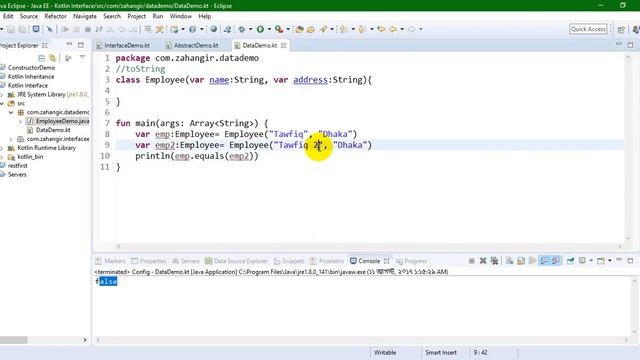Image resolution: width=640 pixels, height=360 pixels.
Task: Select the kotlin_bin folder
Action: tap(30, 157)
